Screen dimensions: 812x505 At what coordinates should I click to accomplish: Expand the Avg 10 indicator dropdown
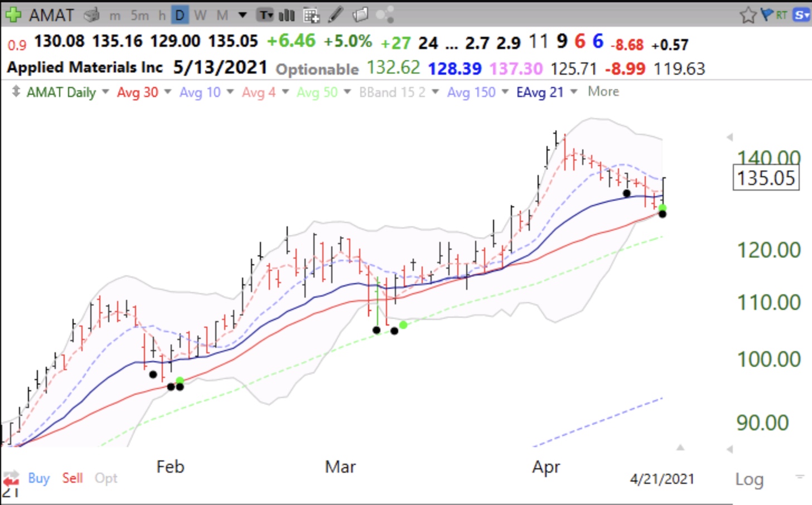[230, 91]
